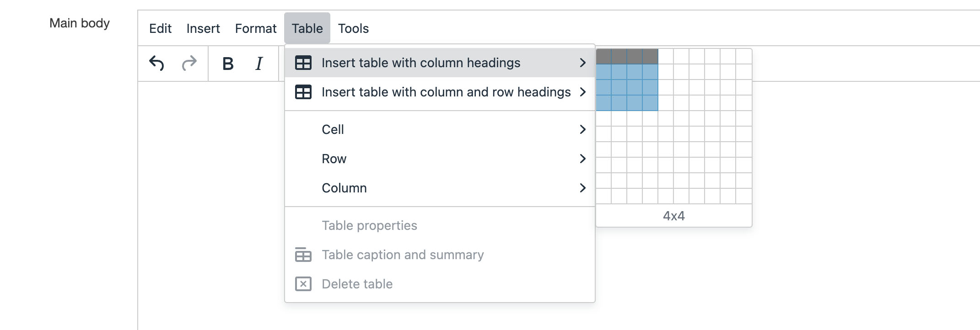Choose Table properties option
This screenshot has width=980, height=330.
[x=369, y=225]
